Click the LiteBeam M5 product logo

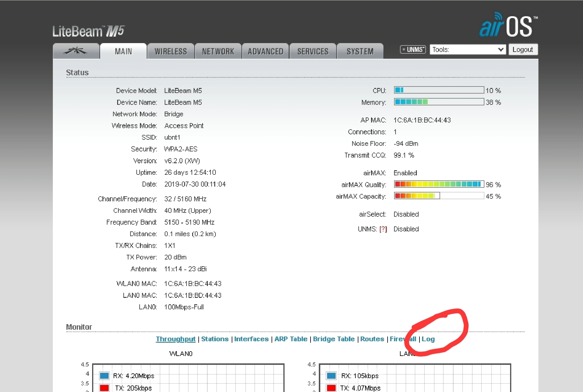click(89, 31)
